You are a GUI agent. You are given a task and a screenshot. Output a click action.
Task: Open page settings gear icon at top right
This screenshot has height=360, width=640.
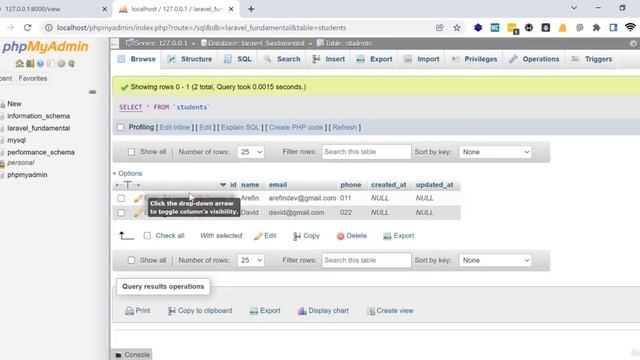pyautogui.click(x=633, y=43)
